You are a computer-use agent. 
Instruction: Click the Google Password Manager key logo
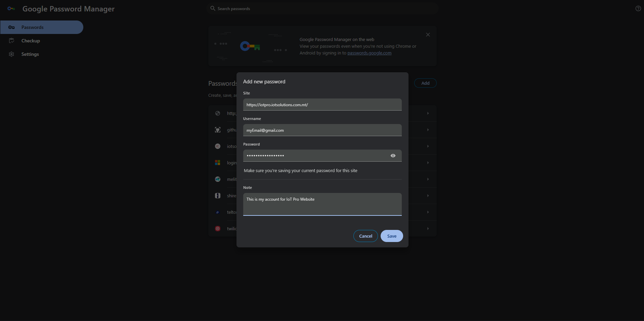pos(11,8)
